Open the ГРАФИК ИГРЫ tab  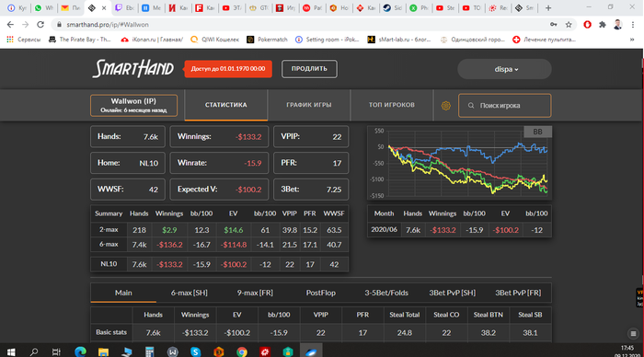tap(309, 105)
